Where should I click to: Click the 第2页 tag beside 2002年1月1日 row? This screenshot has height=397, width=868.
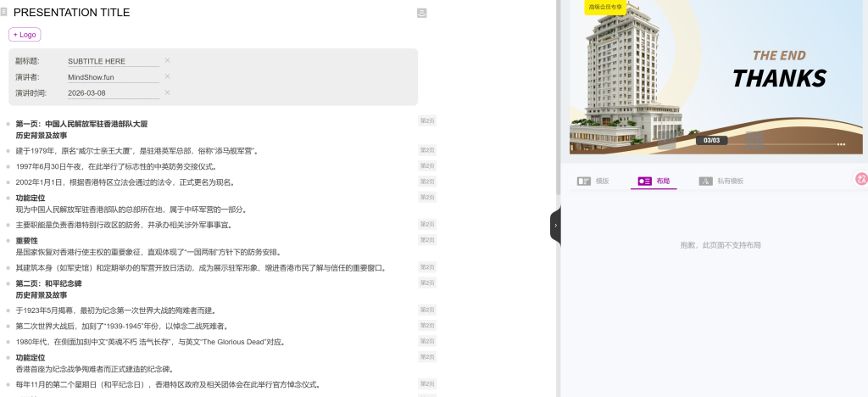[x=427, y=181]
